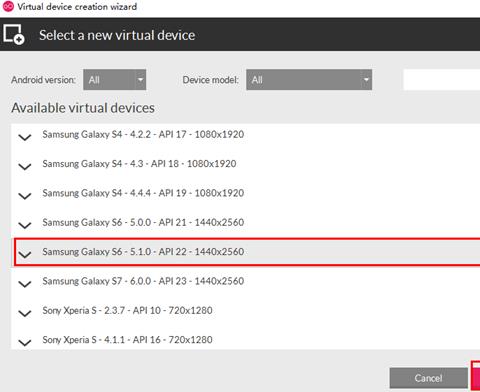Select Samsung Galaxy S6 - 5.0.0 - API 21 device

tap(143, 222)
